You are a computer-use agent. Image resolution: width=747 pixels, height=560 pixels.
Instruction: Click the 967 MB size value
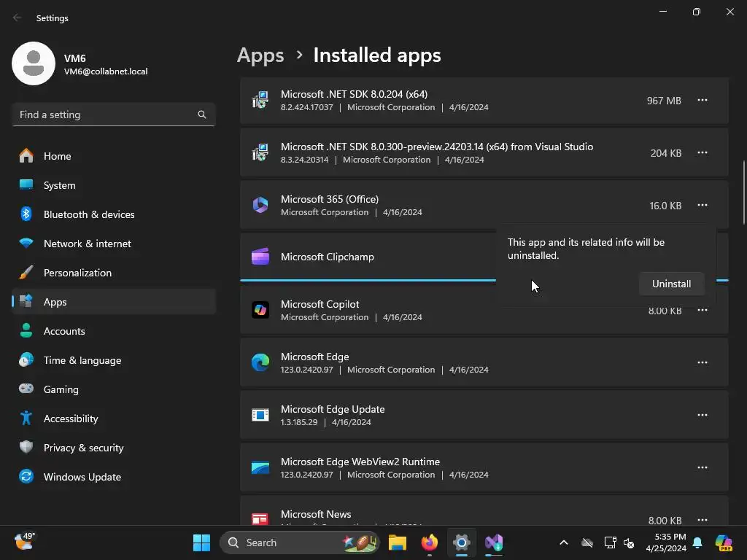(x=664, y=101)
